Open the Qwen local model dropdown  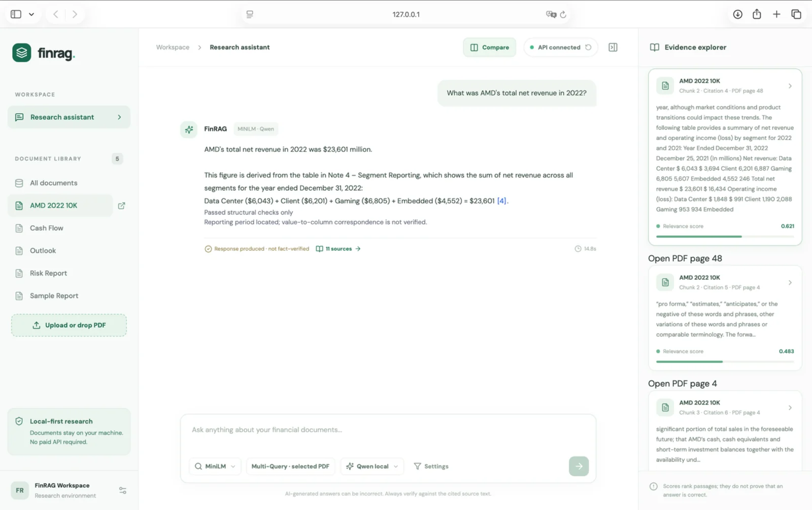click(x=372, y=466)
